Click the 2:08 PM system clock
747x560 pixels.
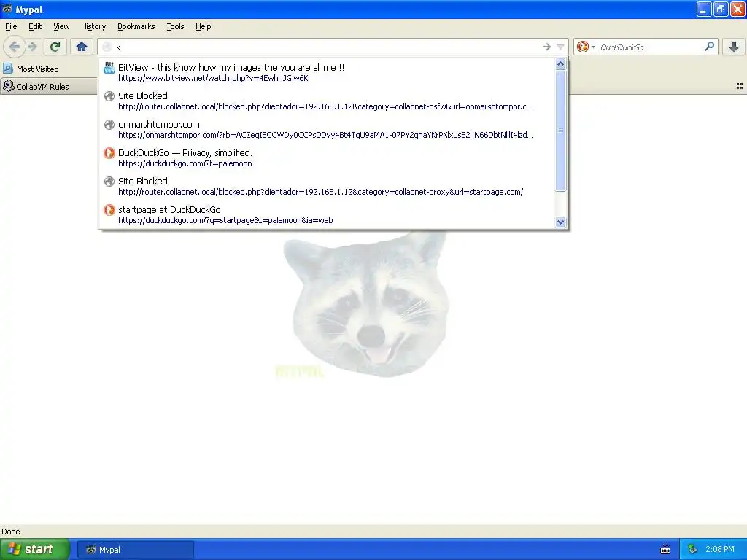point(719,550)
